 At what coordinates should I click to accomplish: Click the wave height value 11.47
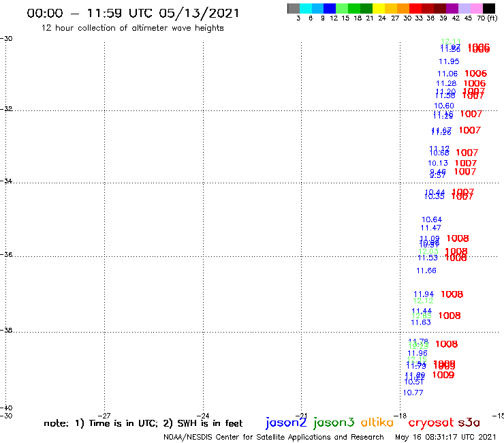430,228
